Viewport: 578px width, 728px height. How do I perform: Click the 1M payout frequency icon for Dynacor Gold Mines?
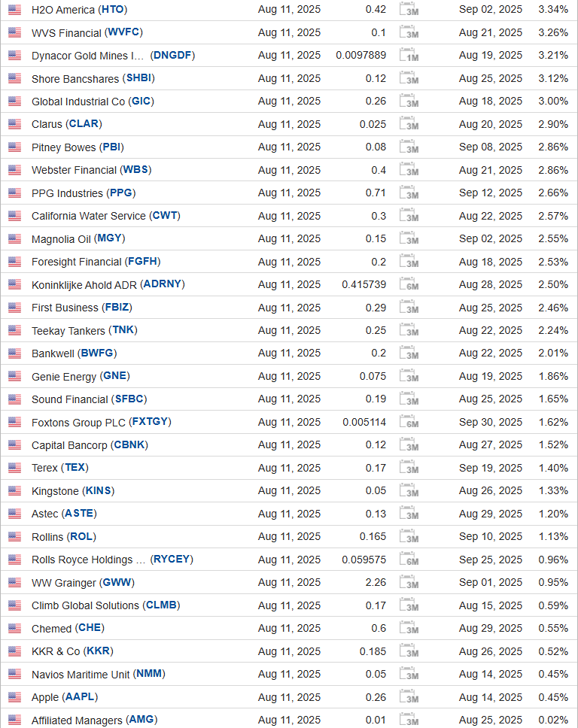point(409,56)
